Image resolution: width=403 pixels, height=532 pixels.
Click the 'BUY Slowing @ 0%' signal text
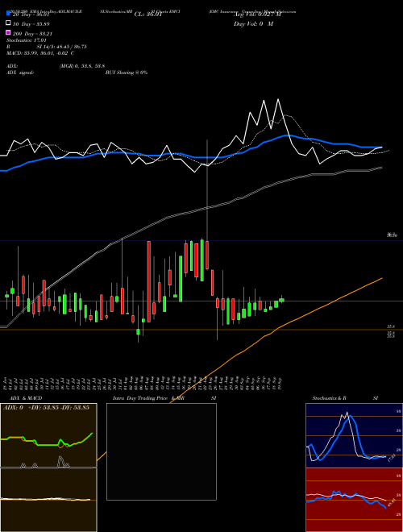click(x=127, y=73)
